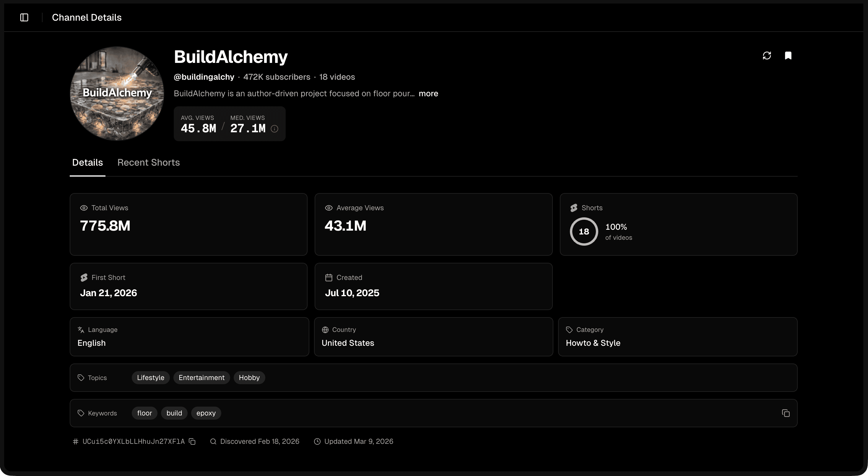This screenshot has height=476, width=868.
Task: Click the BuildAlchemy channel avatar
Action: 117,93
